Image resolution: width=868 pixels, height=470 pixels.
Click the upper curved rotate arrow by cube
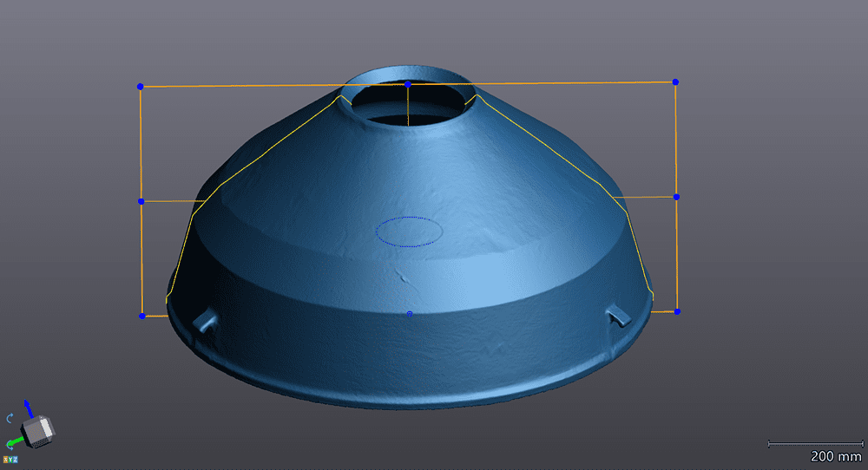point(10,418)
